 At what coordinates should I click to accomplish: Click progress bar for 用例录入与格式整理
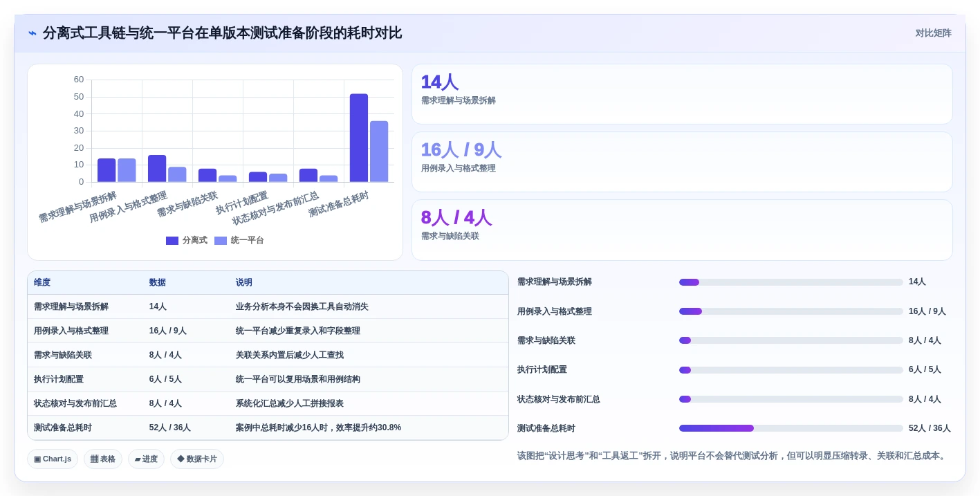791,311
